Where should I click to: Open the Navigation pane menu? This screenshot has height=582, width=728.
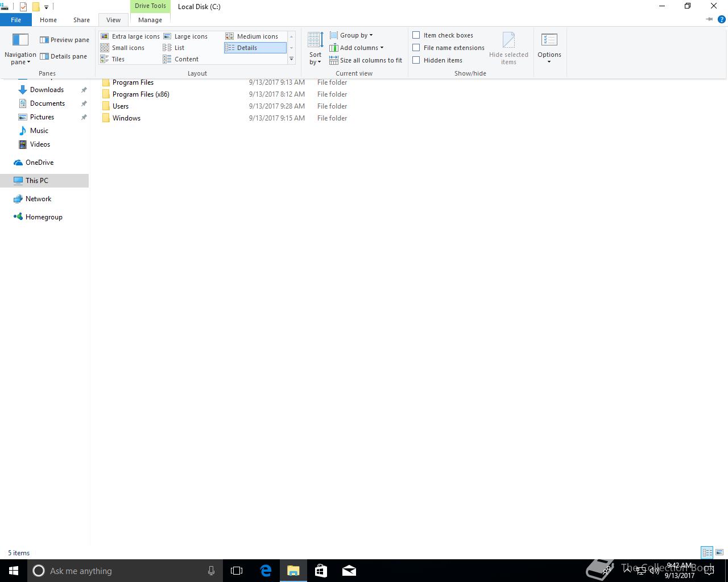tap(20, 49)
